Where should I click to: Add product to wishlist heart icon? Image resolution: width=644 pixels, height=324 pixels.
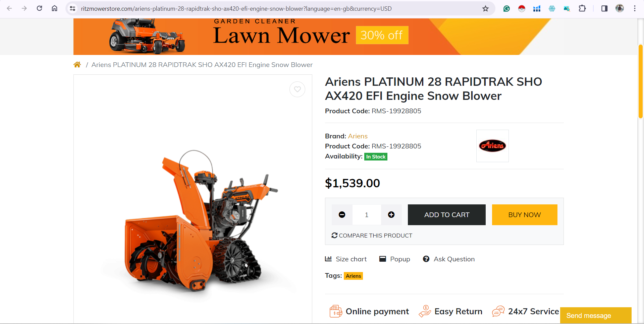tap(297, 89)
